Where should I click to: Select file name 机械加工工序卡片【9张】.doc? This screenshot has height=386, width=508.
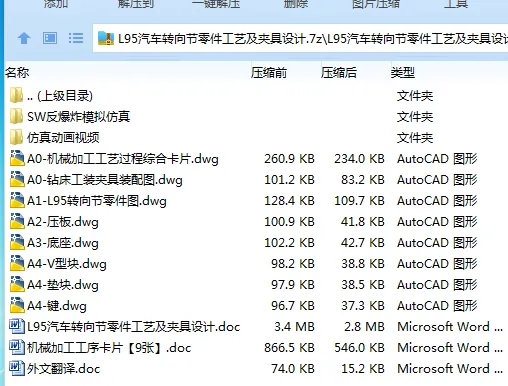click(109, 348)
